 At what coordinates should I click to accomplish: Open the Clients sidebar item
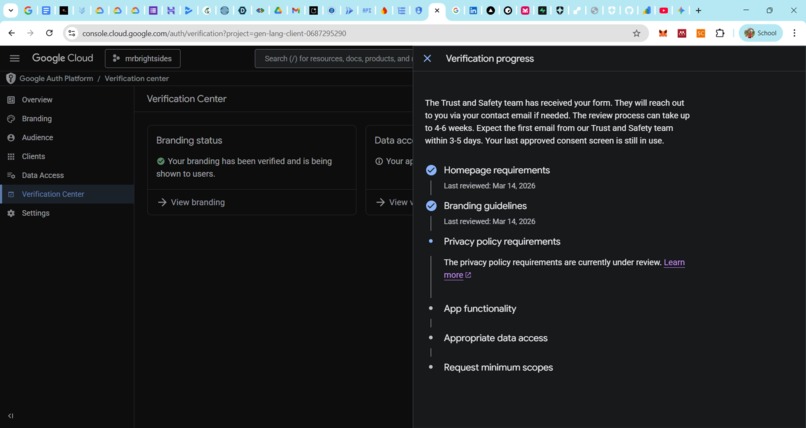pos(33,156)
